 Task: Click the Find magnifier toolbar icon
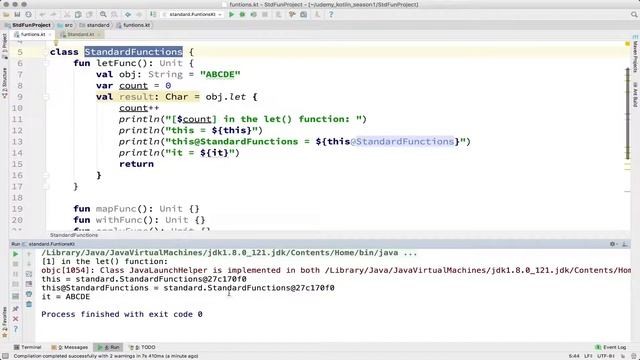coord(103,14)
